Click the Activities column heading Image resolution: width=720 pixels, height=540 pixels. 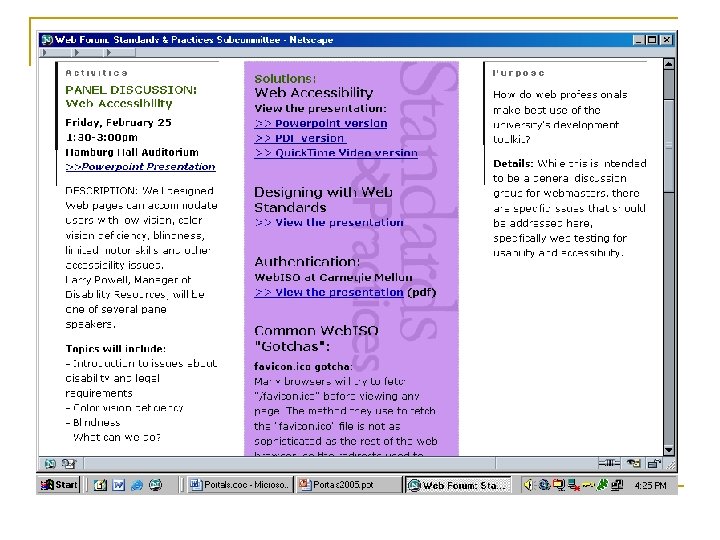click(x=96, y=73)
